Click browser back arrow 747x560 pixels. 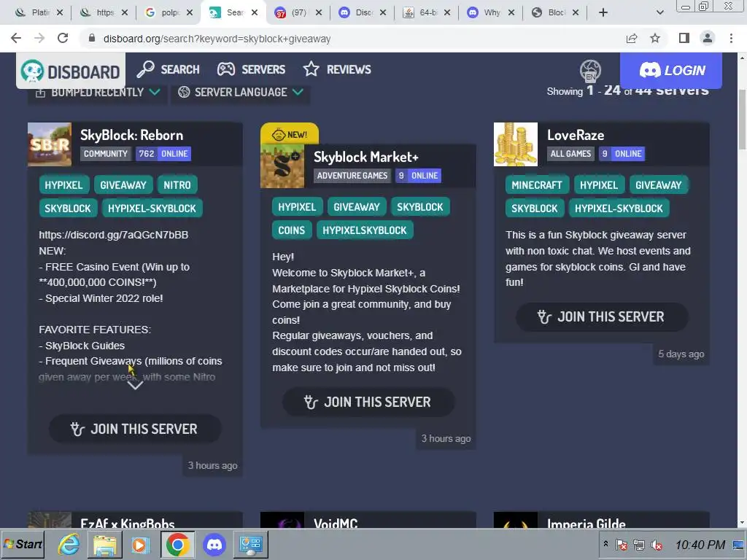point(16,38)
